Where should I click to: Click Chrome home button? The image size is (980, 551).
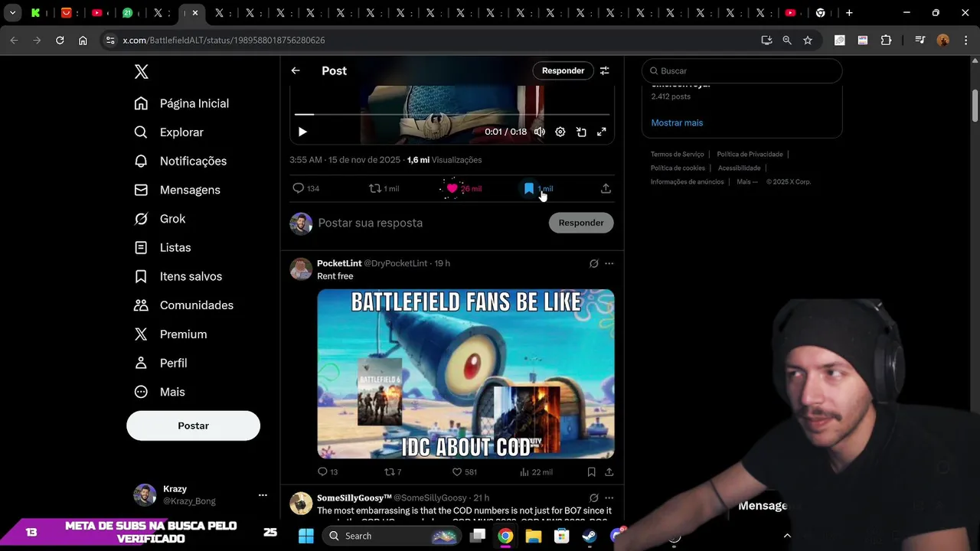click(83, 40)
